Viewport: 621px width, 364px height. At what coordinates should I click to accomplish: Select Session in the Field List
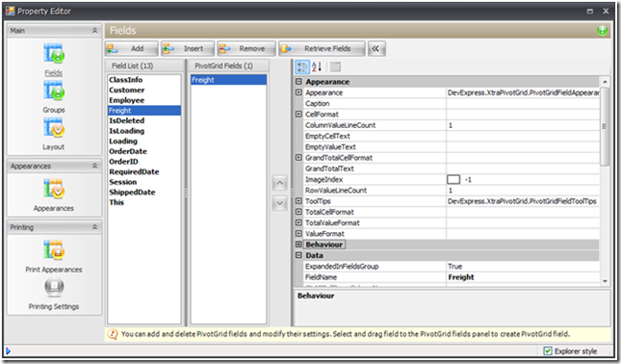(x=144, y=182)
